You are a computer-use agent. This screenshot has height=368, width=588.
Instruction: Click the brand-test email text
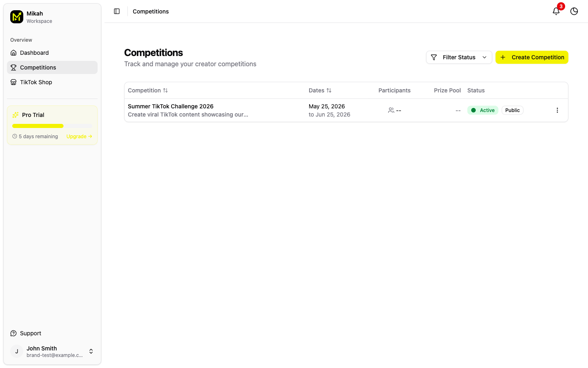click(x=55, y=355)
